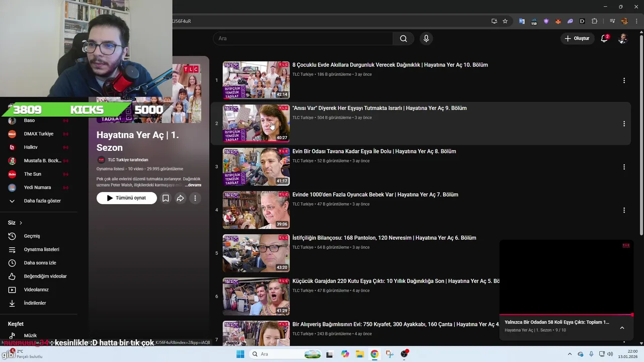
Task: Save playlist with bookmark icon
Action: 166,198
